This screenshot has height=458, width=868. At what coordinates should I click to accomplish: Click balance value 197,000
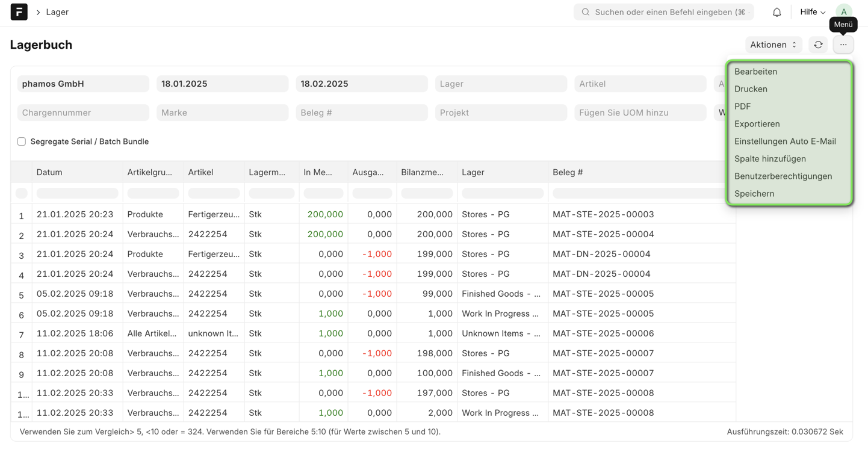(427, 393)
